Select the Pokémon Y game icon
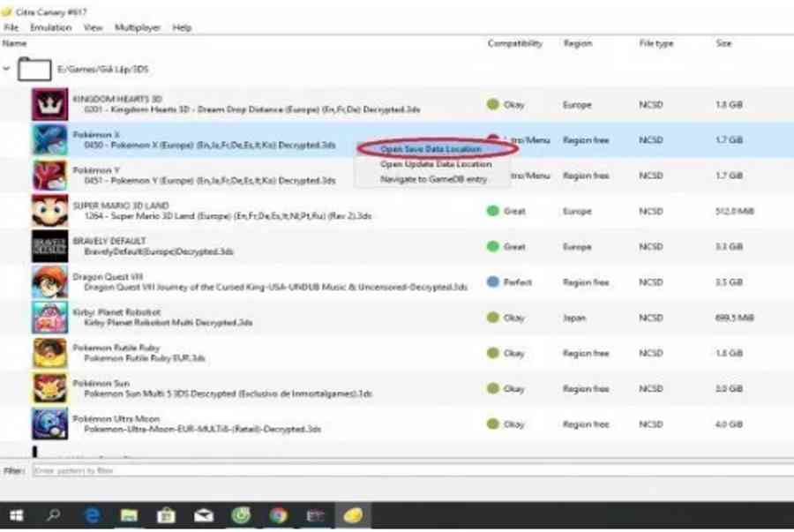 pos(49,176)
